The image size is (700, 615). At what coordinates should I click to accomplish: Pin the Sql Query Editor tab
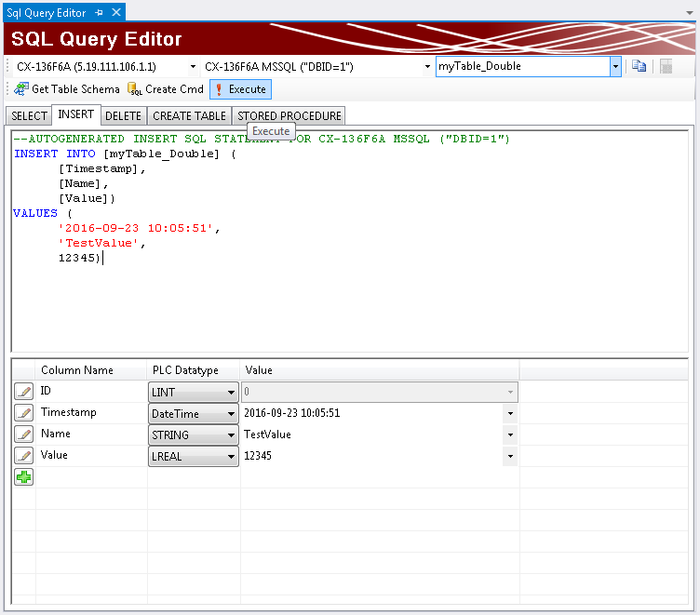(x=99, y=12)
